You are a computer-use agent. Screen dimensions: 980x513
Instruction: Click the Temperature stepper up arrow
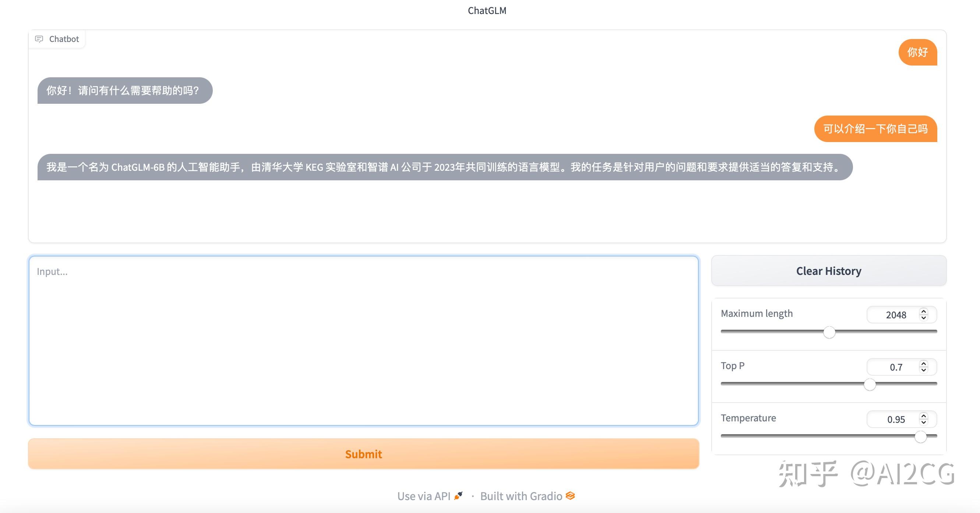[x=924, y=415]
